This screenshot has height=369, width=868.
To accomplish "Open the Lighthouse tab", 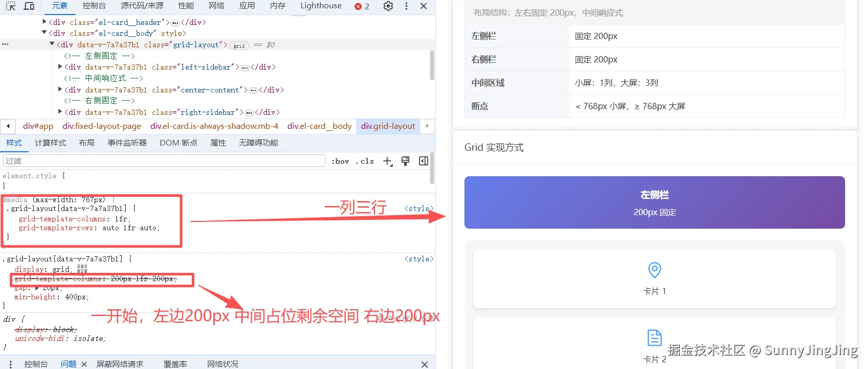I will (x=321, y=6).
